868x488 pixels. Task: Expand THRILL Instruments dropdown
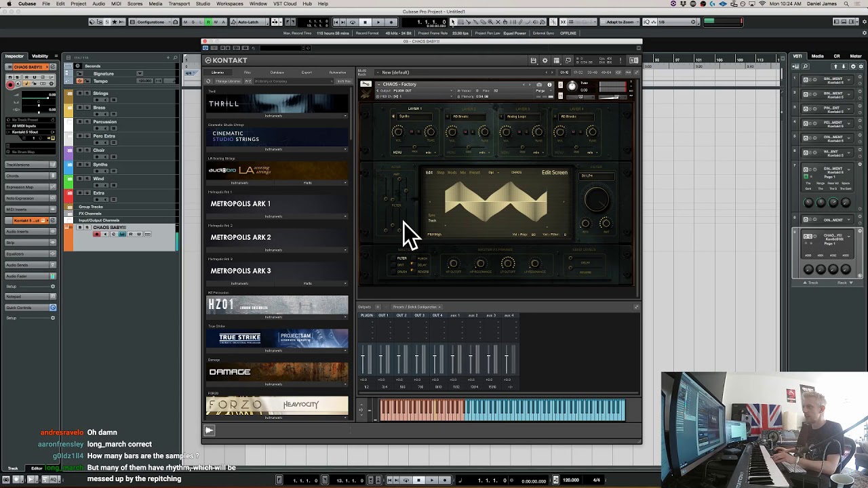tap(277, 116)
